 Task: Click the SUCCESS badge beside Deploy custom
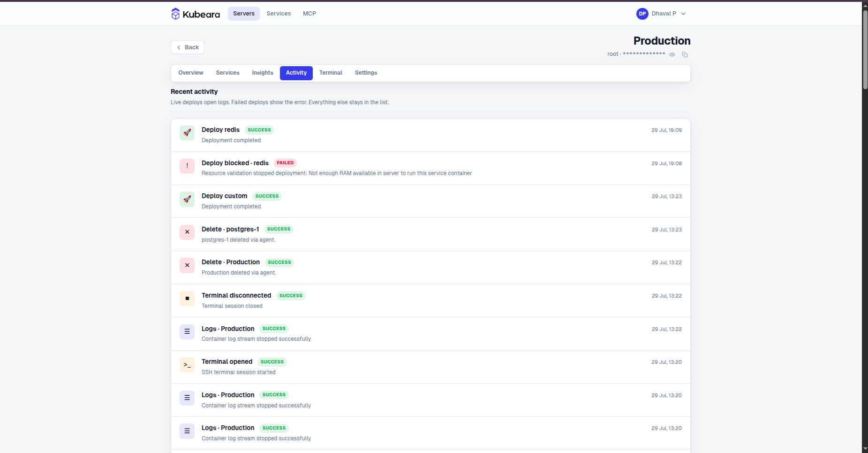[x=267, y=196]
